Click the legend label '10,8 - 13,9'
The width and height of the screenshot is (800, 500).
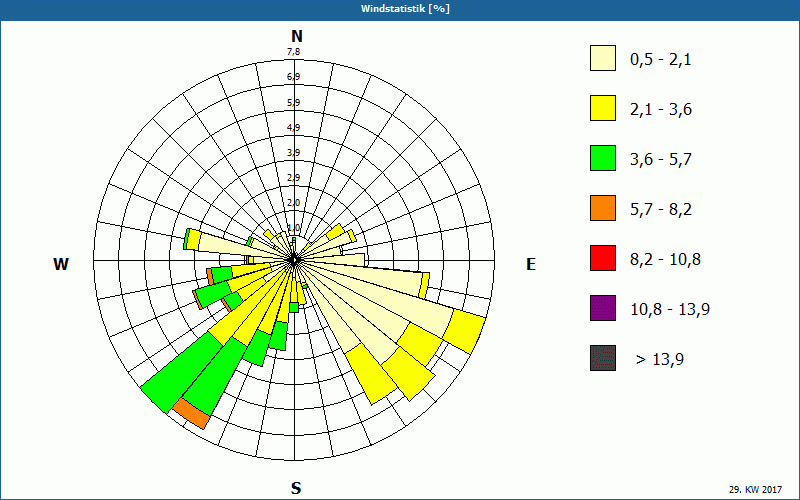tap(670, 310)
